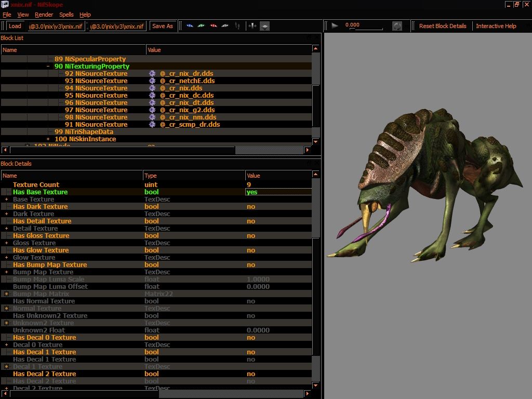The image size is (532, 399).
Task: Click the Flip view toolbar icon
Action: pyautogui.click(x=252, y=26)
